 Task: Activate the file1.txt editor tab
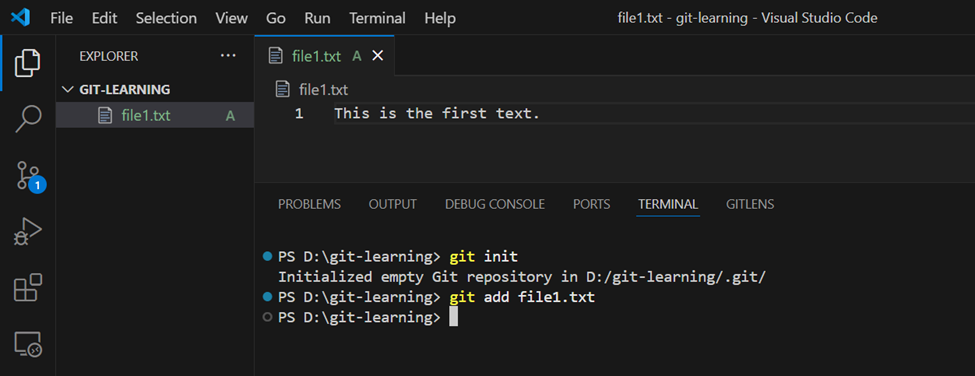point(324,56)
